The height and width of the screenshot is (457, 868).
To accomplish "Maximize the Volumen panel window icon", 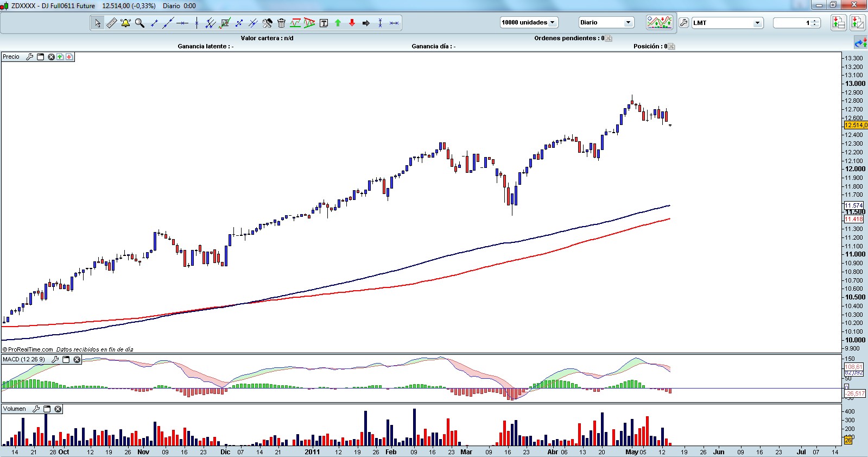I will pos(47,409).
